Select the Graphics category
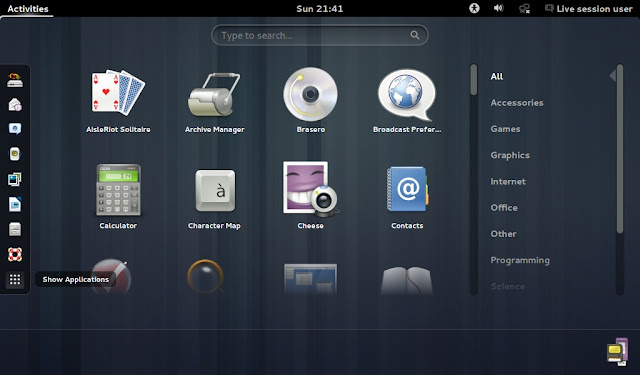The height and width of the screenshot is (375, 640). click(x=510, y=155)
